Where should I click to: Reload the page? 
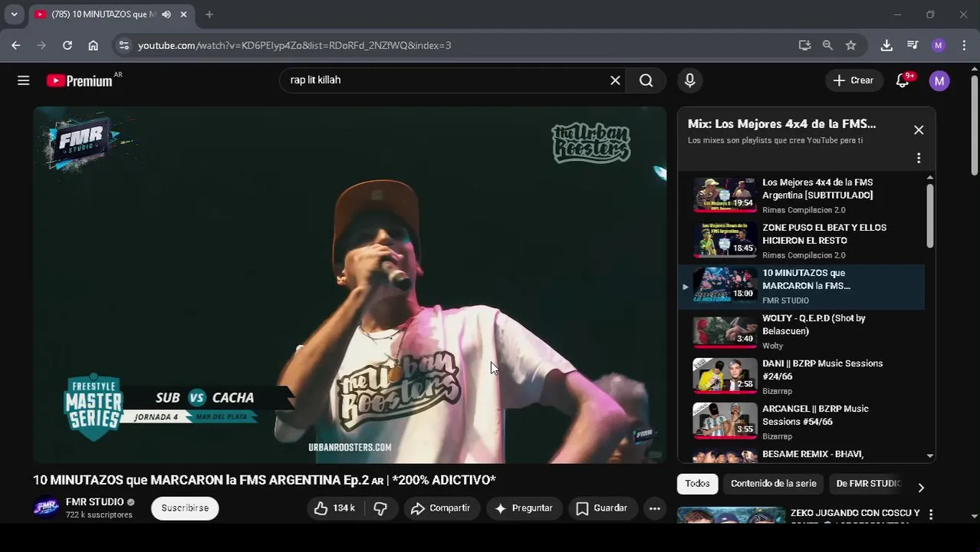click(67, 45)
